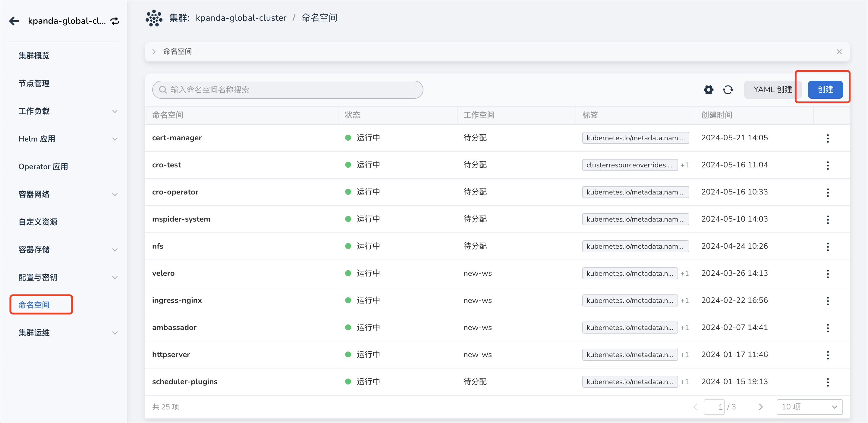Screen dimensions: 868x423
Task: Click the page number input box
Action: (x=714, y=407)
